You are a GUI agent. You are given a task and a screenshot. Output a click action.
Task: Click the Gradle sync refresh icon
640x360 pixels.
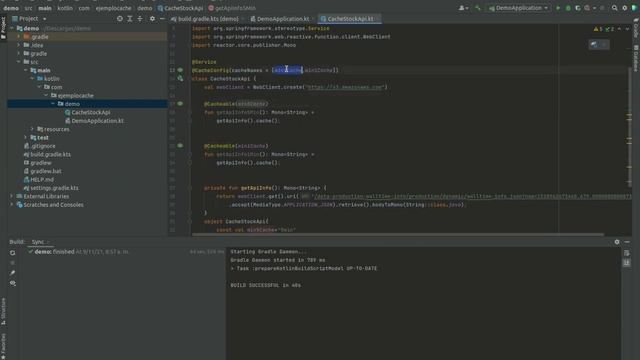[13, 253]
